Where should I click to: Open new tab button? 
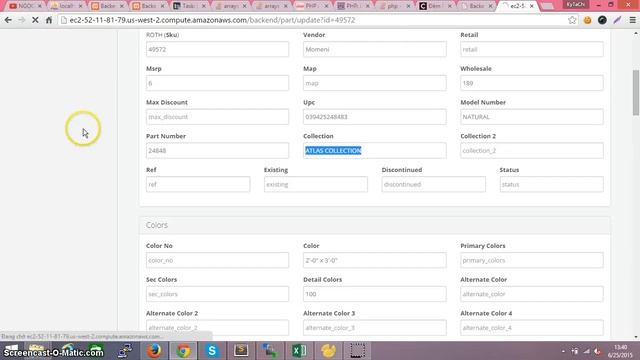tap(547, 6)
